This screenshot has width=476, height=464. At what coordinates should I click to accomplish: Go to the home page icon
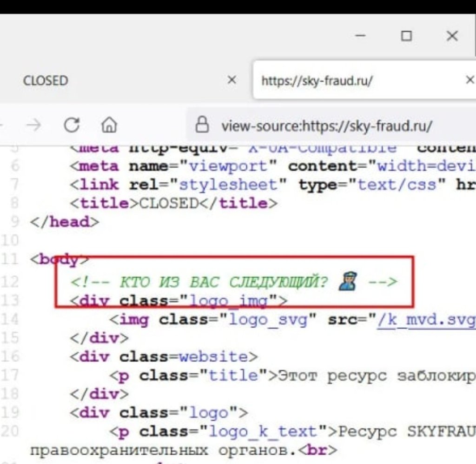coord(108,126)
